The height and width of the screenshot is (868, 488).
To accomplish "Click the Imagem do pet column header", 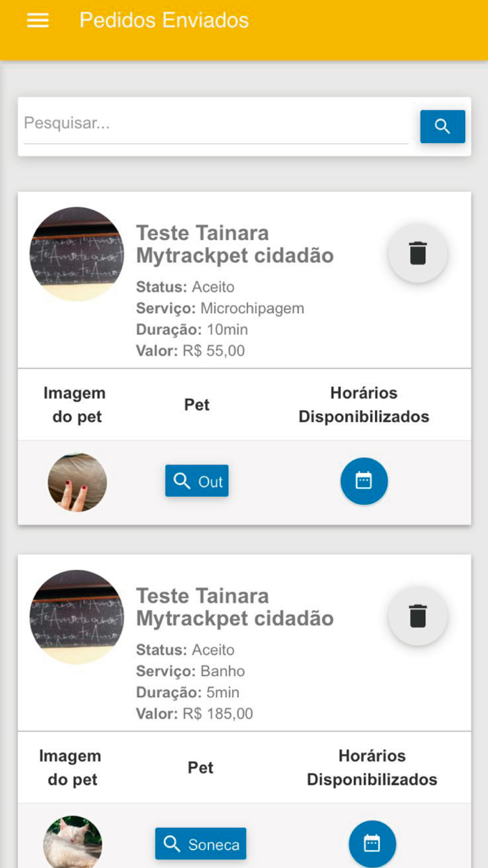I will coord(74,405).
